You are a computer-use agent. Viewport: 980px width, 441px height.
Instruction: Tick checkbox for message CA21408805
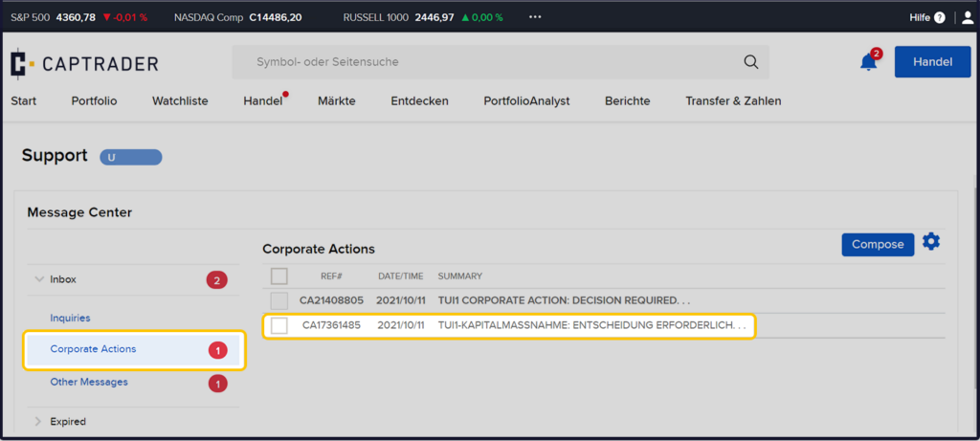pos(279,300)
